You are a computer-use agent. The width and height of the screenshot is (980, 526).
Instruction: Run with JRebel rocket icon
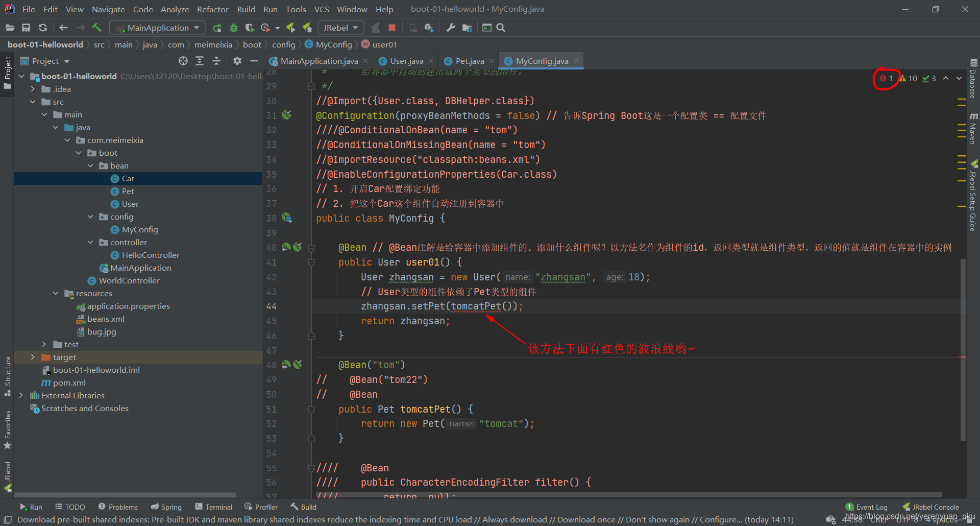(x=290, y=28)
